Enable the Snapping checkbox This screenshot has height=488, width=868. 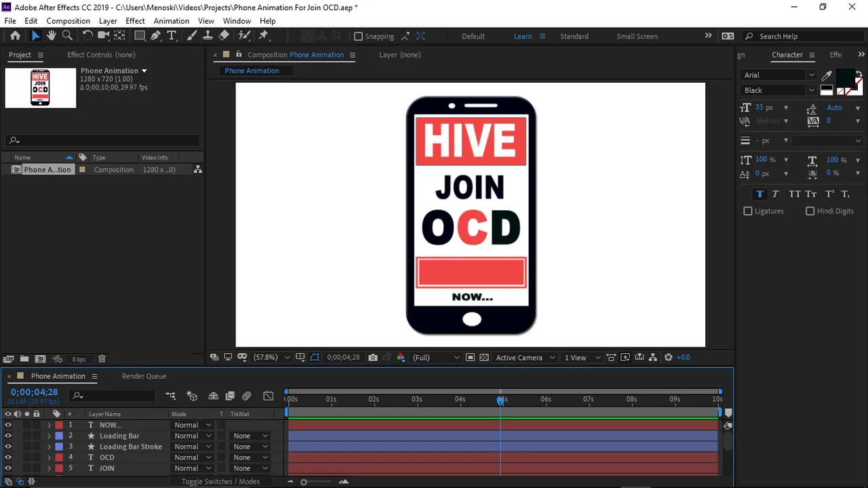359,37
